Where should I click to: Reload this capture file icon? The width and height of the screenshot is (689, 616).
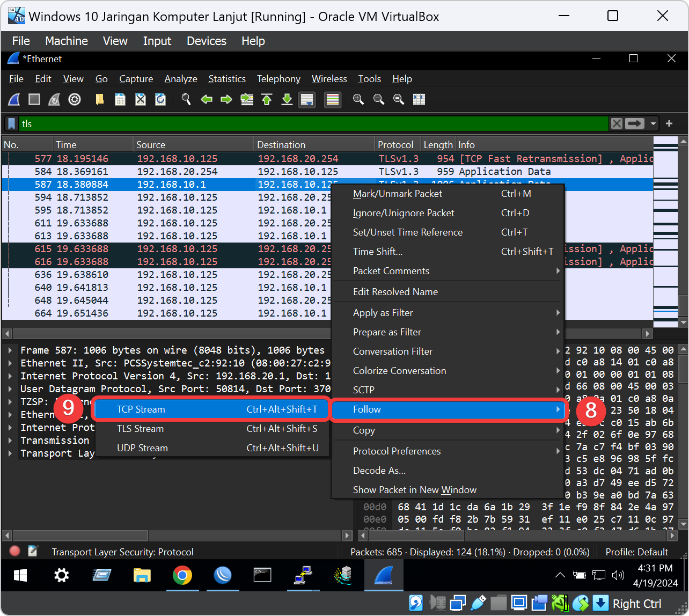pos(160,99)
